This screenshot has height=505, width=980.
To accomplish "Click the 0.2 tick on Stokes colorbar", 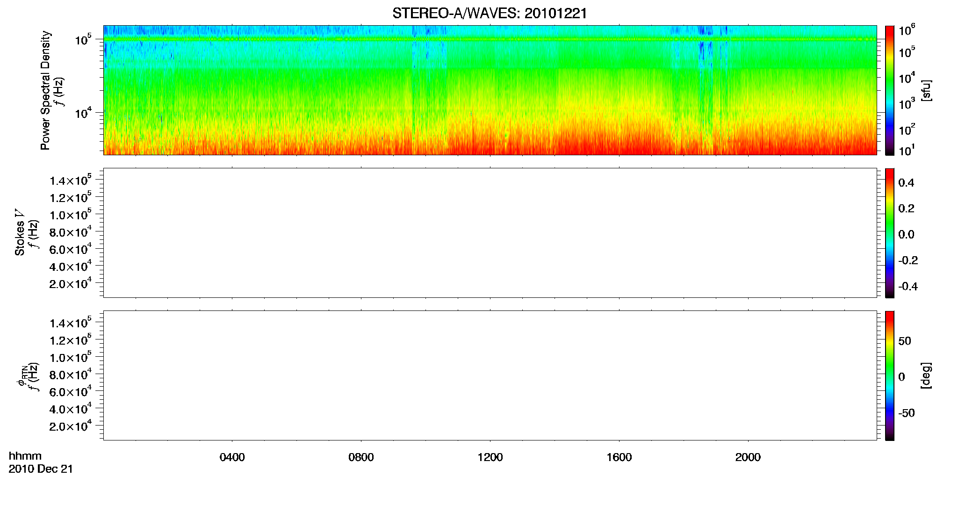I will click(x=906, y=209).
